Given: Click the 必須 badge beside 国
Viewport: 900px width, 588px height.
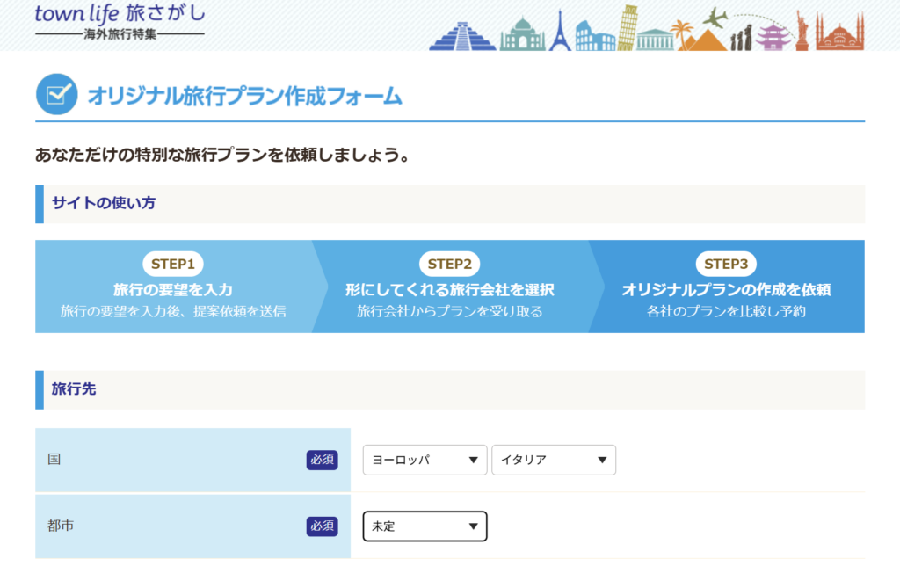Looking at the screenshot, I should coord(322,460).
